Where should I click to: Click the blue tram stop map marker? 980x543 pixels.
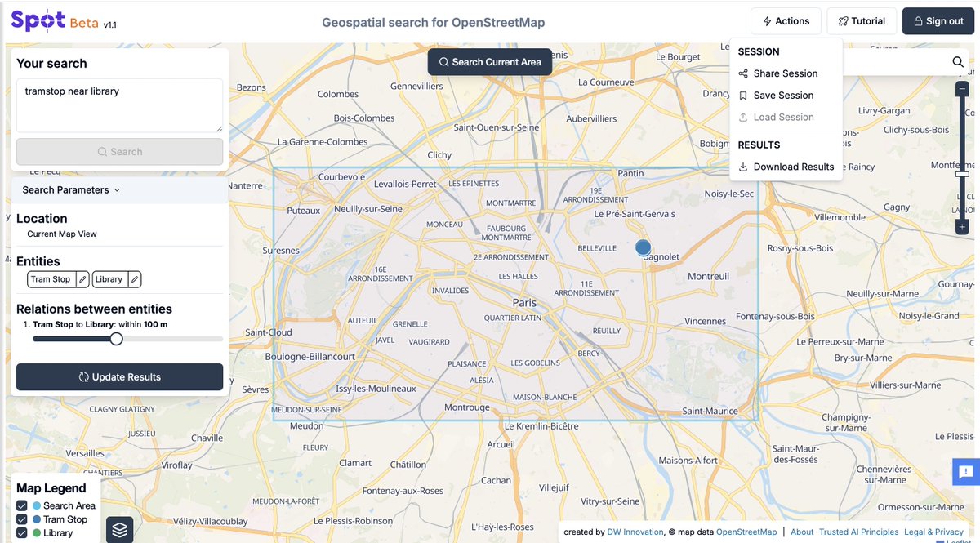click(x=643, y=247)
